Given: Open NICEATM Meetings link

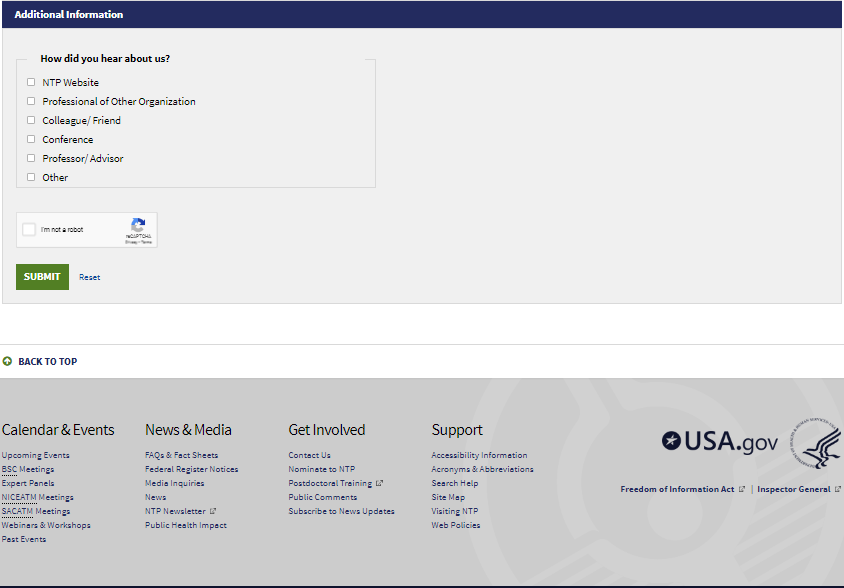Looking at the screenshot, I should point(38,497).
